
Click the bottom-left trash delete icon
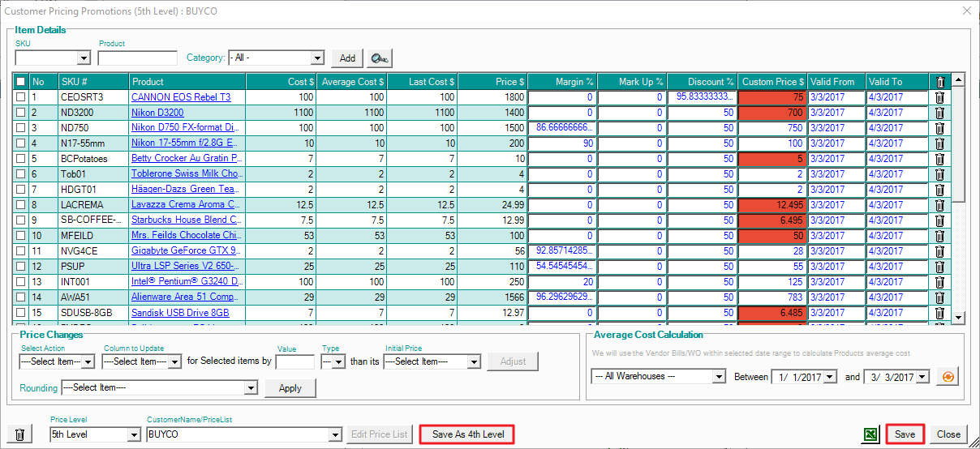click(x=19, y=434)
